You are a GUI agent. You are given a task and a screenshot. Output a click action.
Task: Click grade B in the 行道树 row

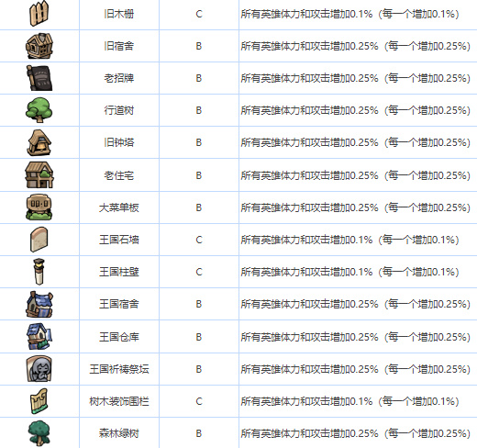(199, 110)
